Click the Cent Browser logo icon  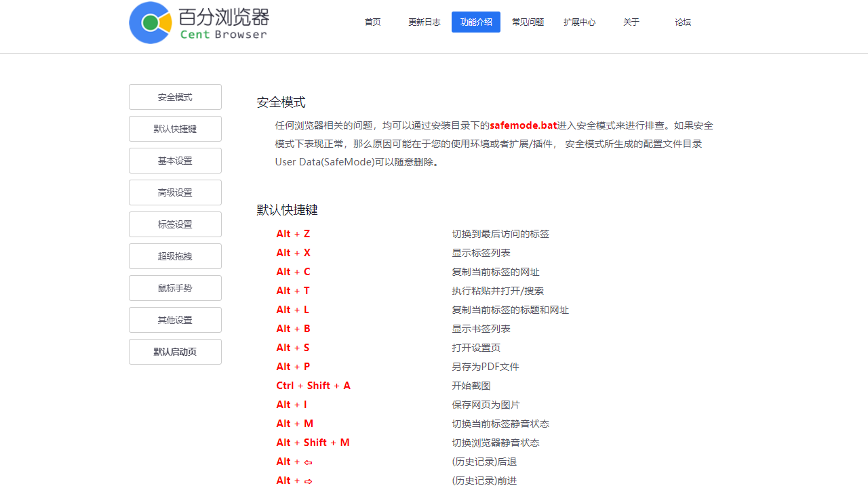click(x=149, y=22)
